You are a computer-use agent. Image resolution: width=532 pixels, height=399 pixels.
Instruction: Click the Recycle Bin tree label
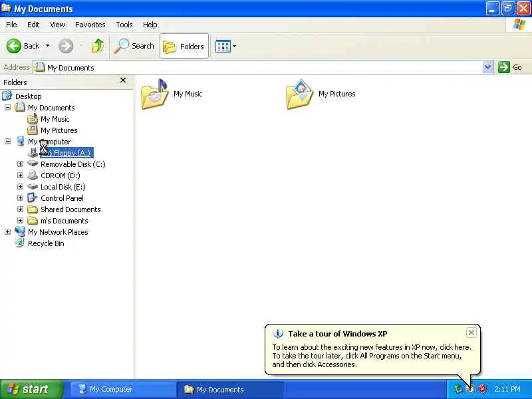(46, 243)
